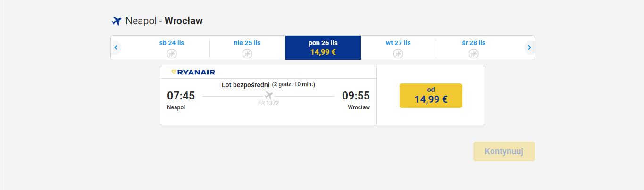
Task: Switch to śr 28 lis date tab
Action: 474,48
